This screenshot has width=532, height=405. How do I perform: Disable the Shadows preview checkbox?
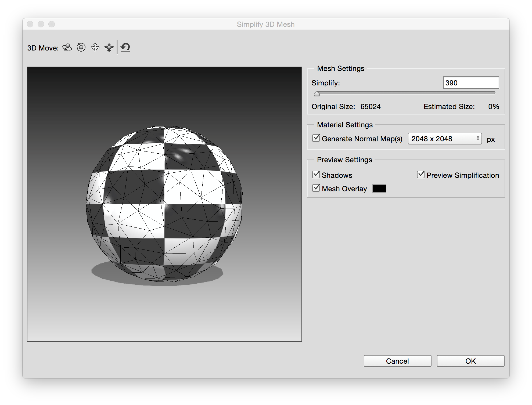click(316, 175)
